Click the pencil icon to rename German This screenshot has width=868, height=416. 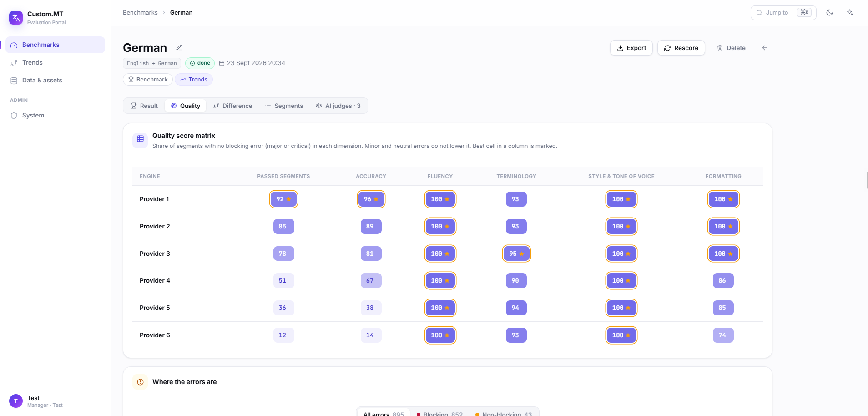[x=179, y=48]
